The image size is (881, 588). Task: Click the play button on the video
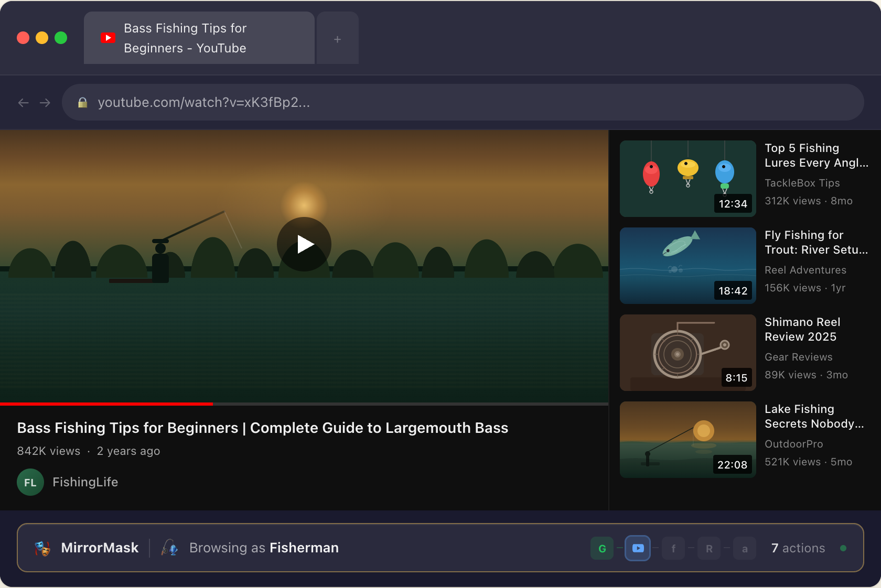304,244
